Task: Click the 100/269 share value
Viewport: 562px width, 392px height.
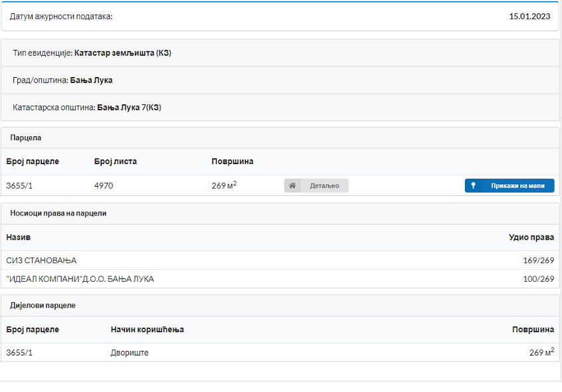Action: [538, 279]
